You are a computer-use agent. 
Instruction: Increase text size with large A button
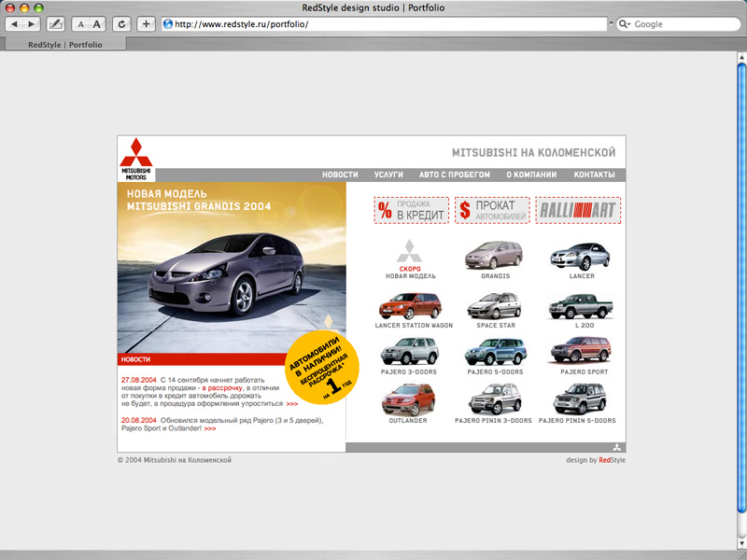(x=97, y=24)
